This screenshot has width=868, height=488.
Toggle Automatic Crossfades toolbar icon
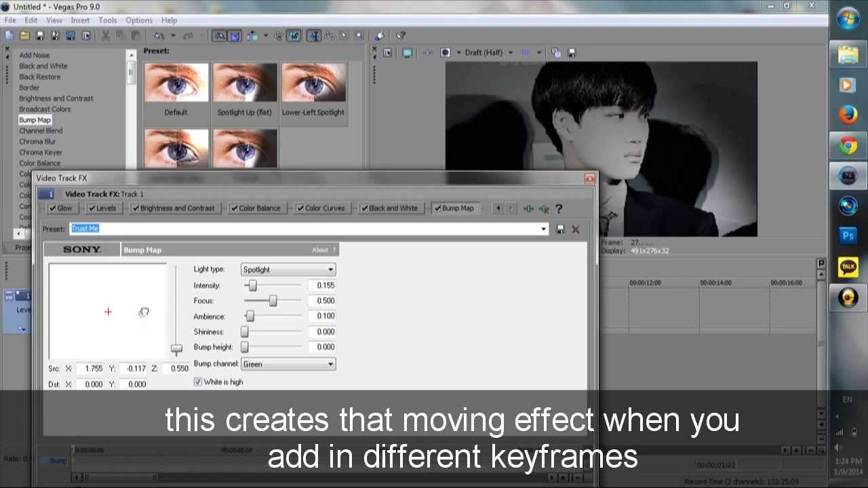235,36
